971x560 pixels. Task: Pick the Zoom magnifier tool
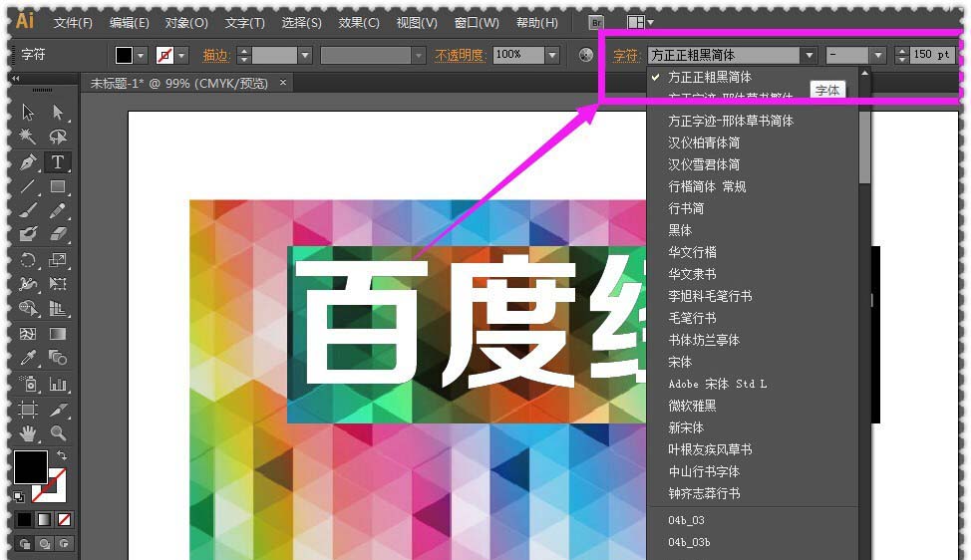(58, 433)
